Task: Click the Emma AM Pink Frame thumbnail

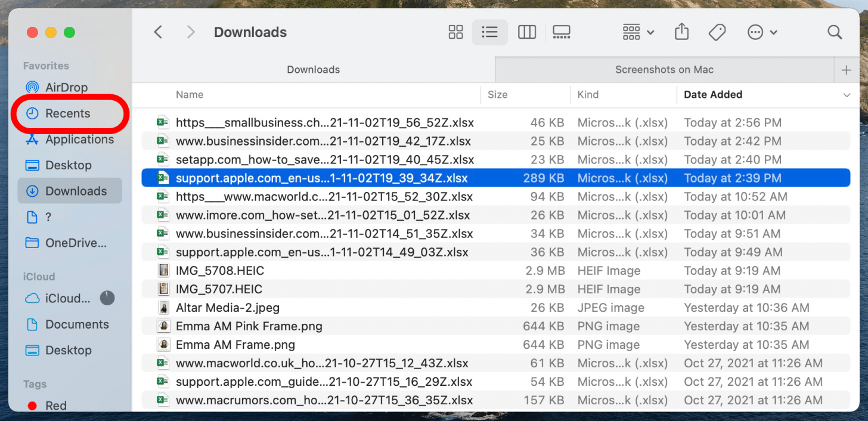Action: 163,326
